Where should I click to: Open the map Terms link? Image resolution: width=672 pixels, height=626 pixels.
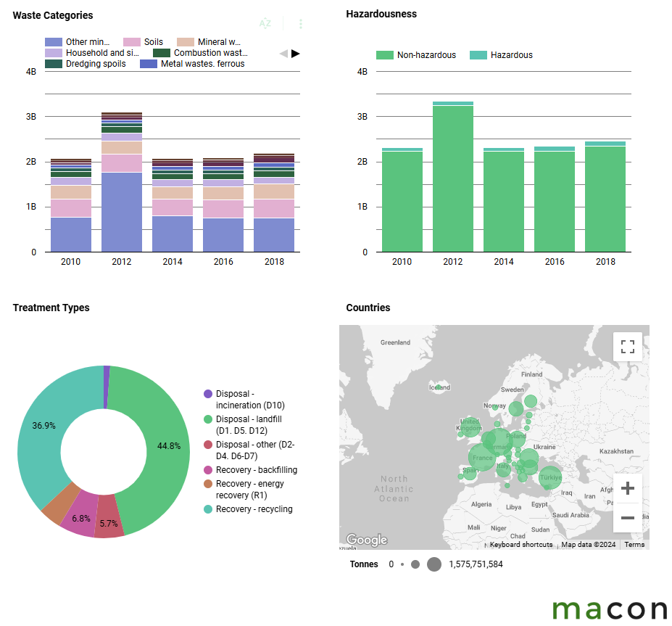[x=634, y=545]
